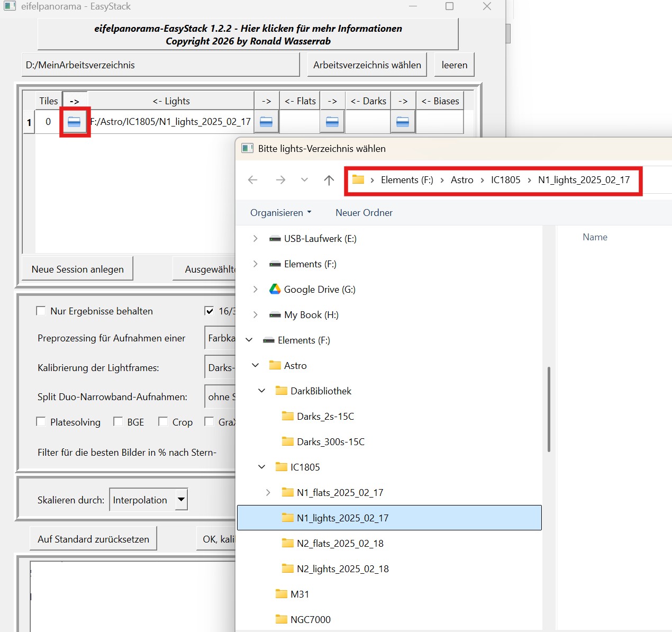Viewport: 672px width, 632px height.
Task: Go up one folder level in dialog
Action: pos(329,180)
